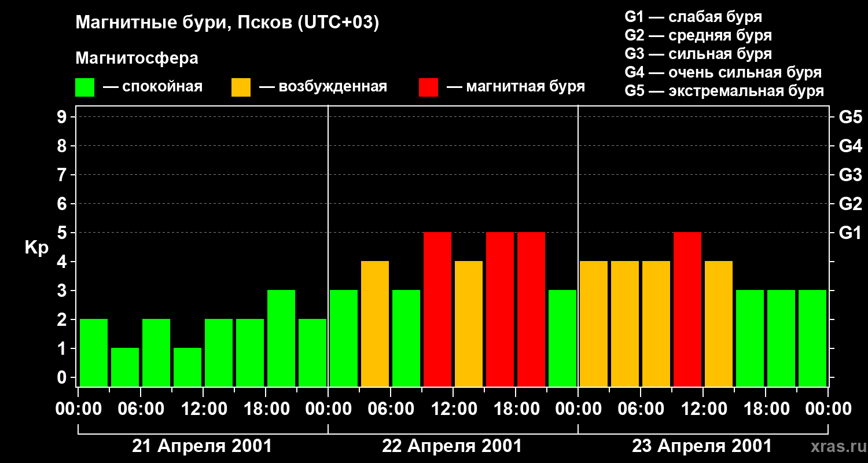Click the G3 label on the right axis
This screenshot has height=463, width=868.
coord(850,175)
